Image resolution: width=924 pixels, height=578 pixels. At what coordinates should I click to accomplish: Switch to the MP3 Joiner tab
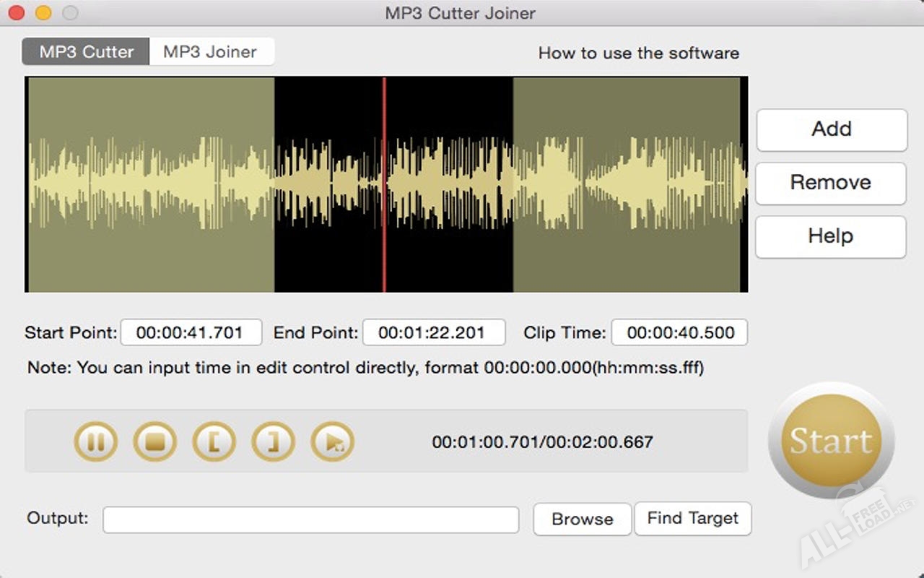(x=210, y=52)
